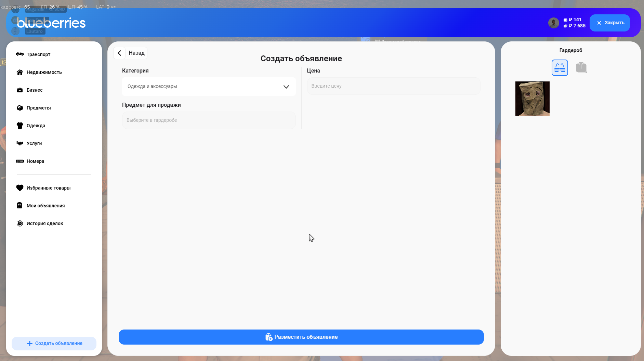Click the box icon for Предметы
644x361 pixels.
point(20,108)
